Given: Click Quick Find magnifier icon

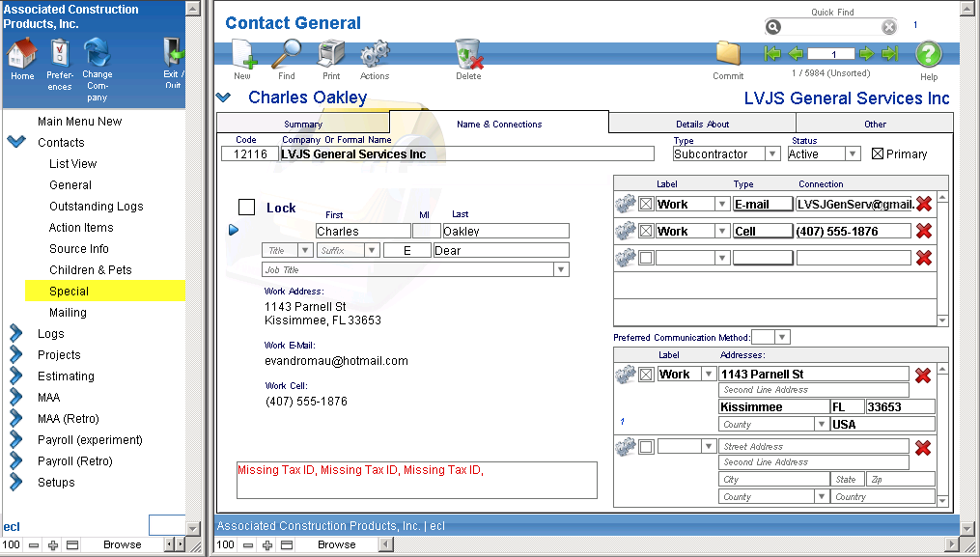Looking at the screenshot, I should tap(773, 27).
